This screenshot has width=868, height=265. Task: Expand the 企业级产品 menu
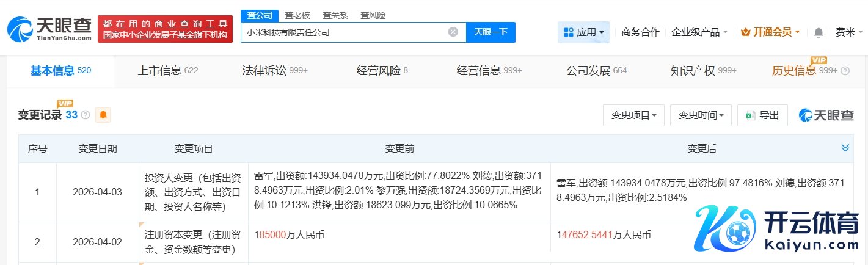click(699, 32)
